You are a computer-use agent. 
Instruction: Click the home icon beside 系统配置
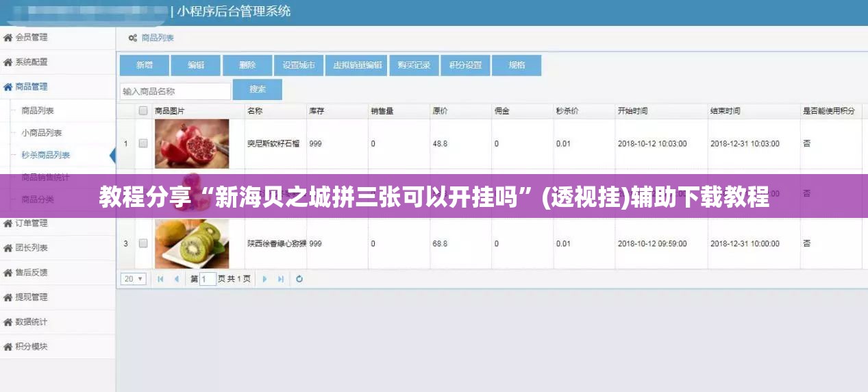[x=8, y=62]
